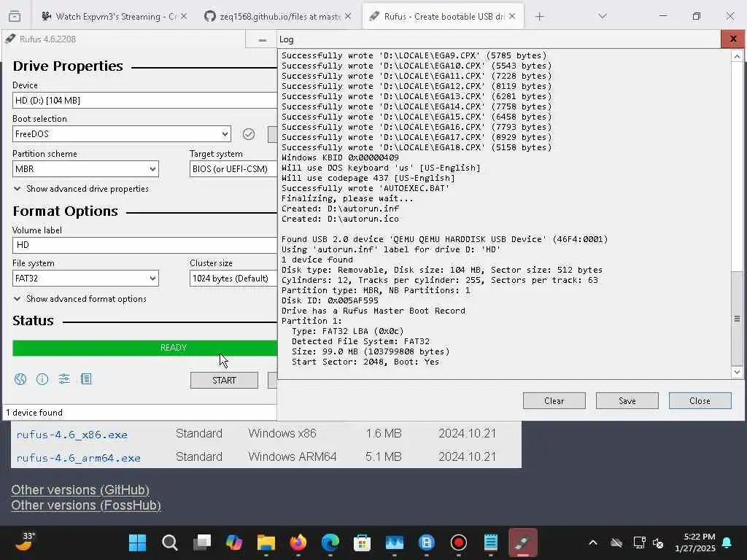Open Cluster size dropdown 1024 bytes

point(233,279)
